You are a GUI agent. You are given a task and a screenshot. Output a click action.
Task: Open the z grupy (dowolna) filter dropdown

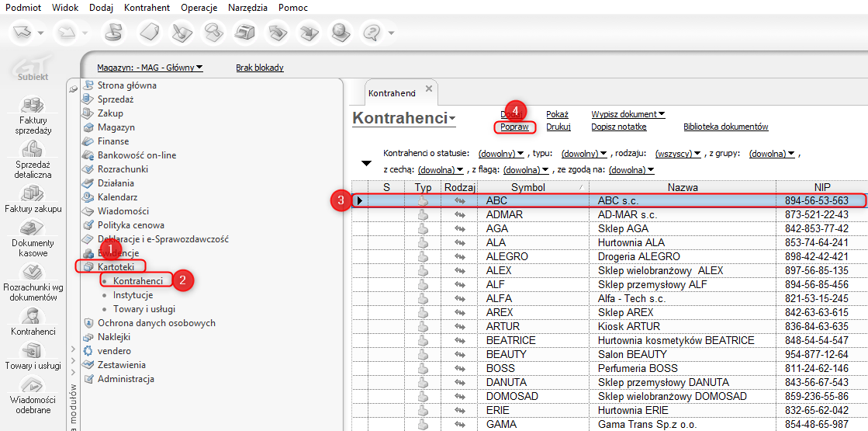(773, 153)
